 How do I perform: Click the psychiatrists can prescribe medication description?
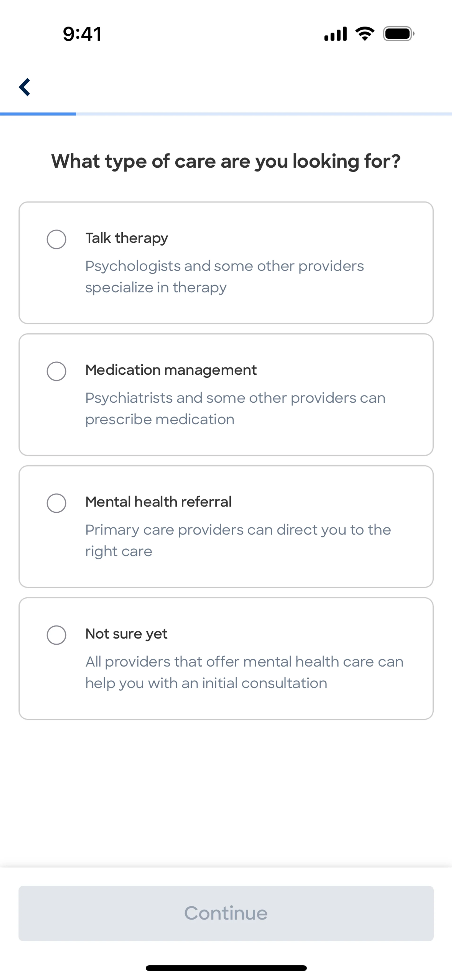click(235, 409)
